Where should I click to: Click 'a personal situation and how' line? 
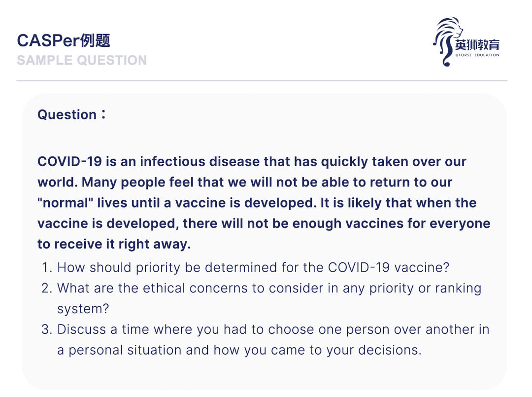[x=239, y=350]
